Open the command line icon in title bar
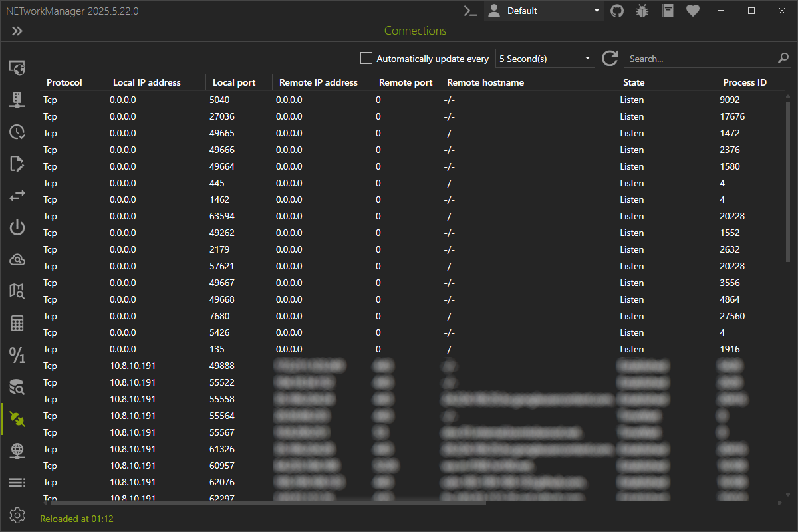Viewport: 798px width, 532px height. pyautogui.click(x=471, y=11)
